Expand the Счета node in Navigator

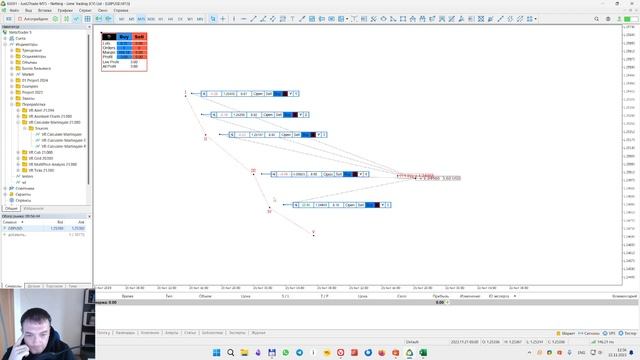click(x=5, y=38)
